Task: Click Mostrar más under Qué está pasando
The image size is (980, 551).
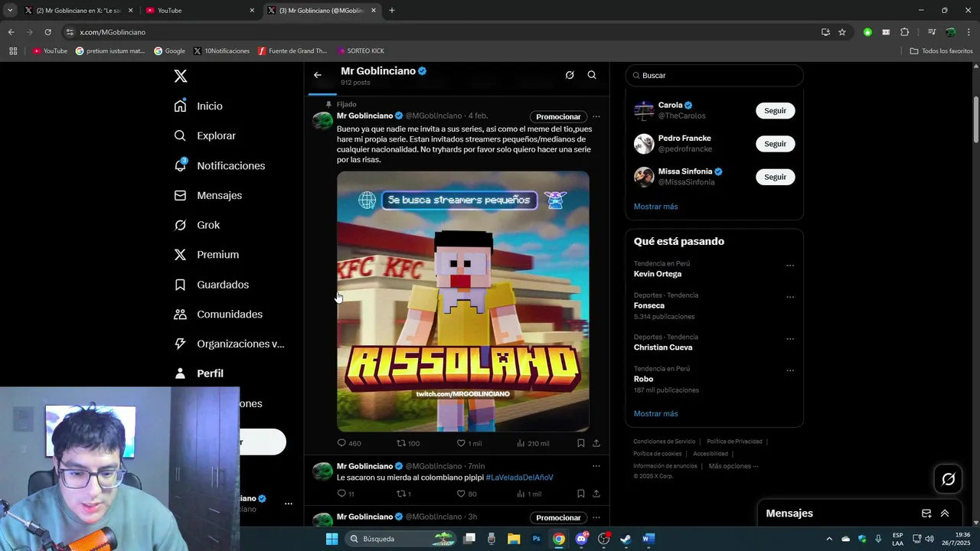Action: [x=655, y=414]
